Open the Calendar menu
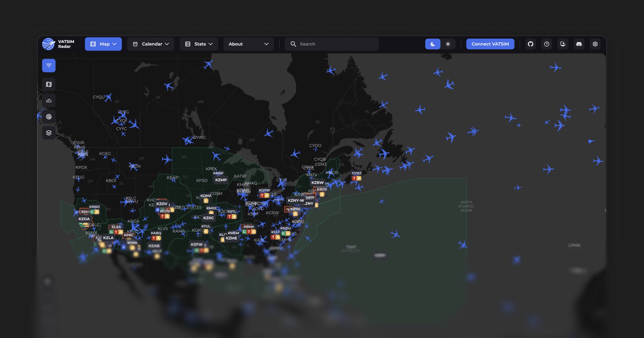 point(151,44)
